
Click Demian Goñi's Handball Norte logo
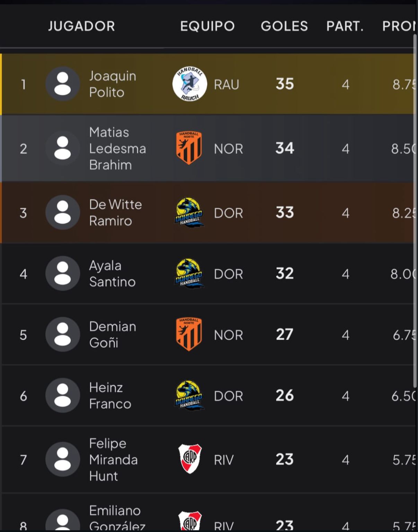coord(189,334)
